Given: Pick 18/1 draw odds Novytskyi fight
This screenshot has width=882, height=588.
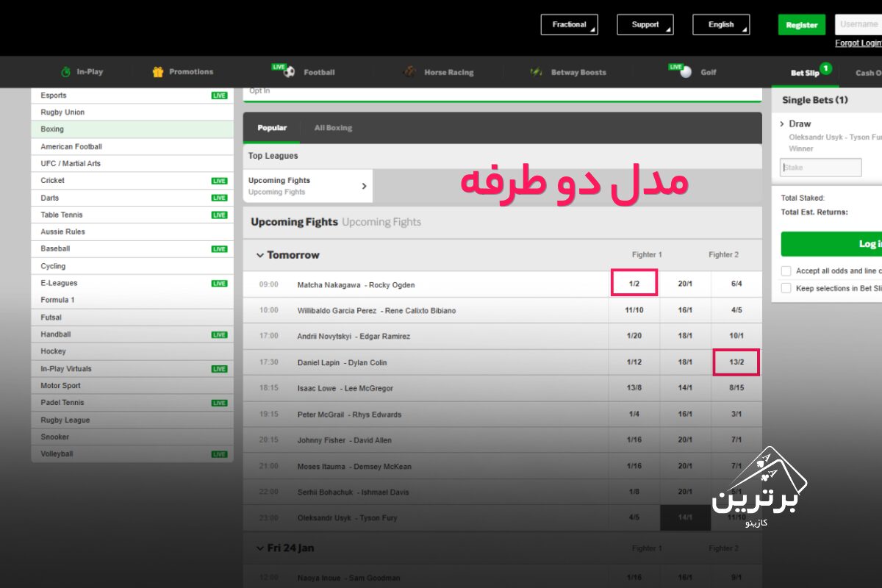Looking at the screenshot, I should click(685, 336).
